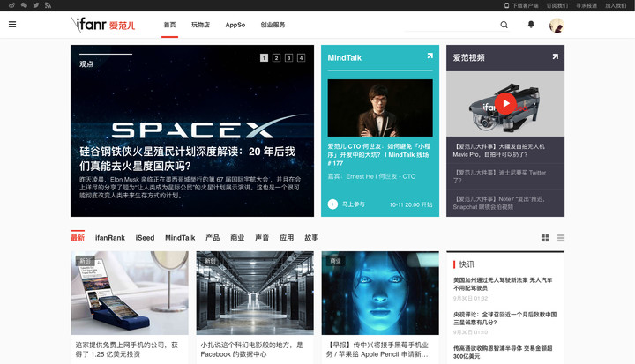Select the 应用 tab
Viewport: 635px width, 364px height.
click(x=287, y=238)
